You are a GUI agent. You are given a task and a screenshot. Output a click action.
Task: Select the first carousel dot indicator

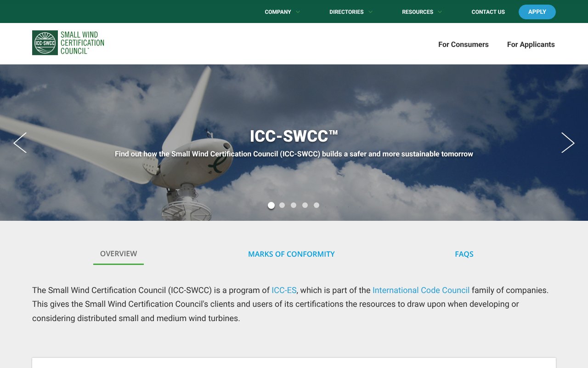[x=271, y=205]
